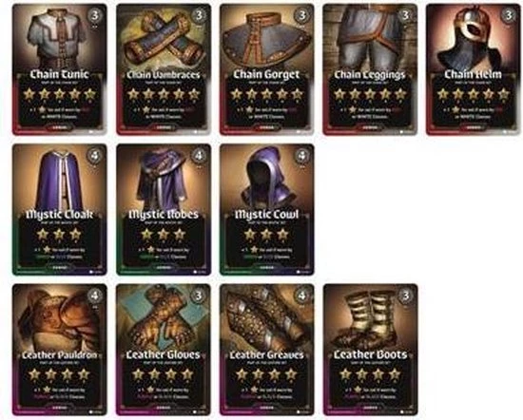
Task: Click Chain Gorget title text
Action: pyautogui.click(x=266, y=74)
